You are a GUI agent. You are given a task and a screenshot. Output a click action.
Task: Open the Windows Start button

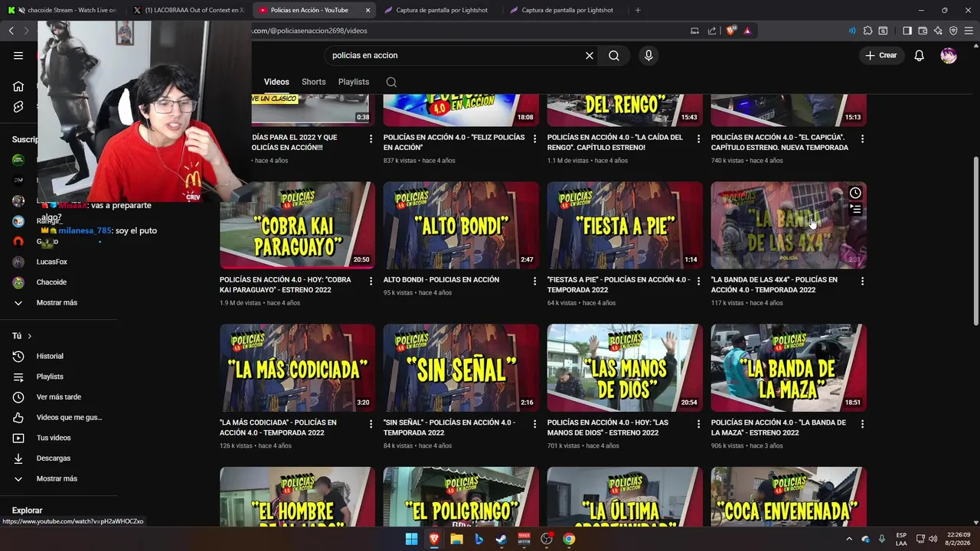point(411,539)
